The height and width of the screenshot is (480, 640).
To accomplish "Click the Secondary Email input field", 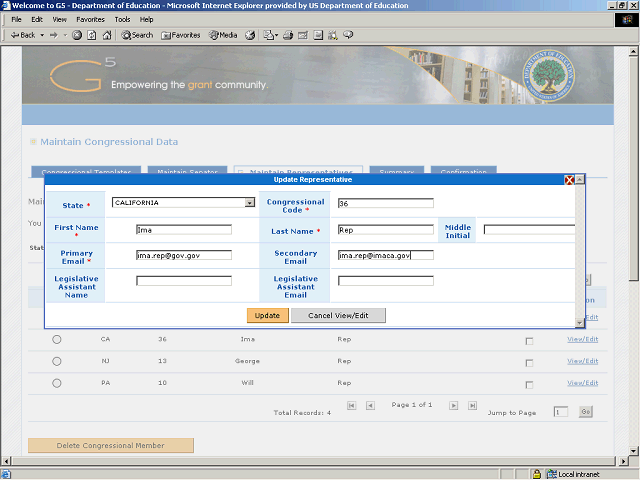I will tap(385, 255).
